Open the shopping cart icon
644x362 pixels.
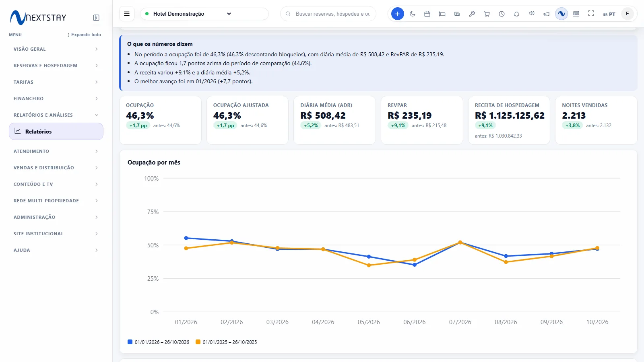(x=487, y=14)
